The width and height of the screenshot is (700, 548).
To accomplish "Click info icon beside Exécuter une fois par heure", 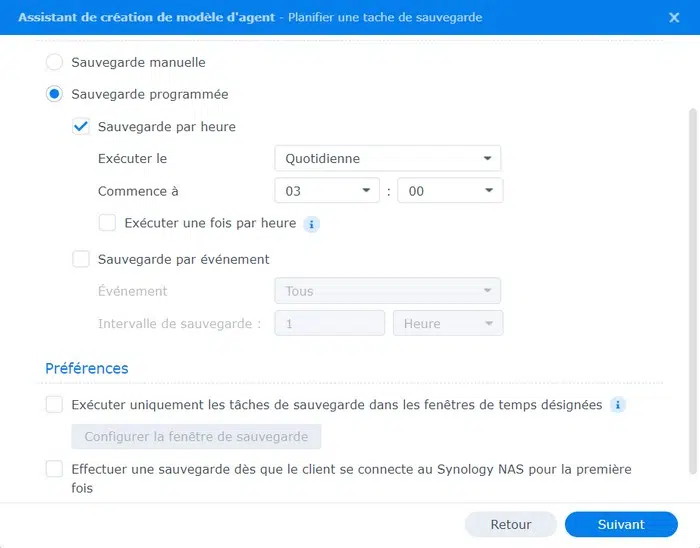I will tap(312, 224).
